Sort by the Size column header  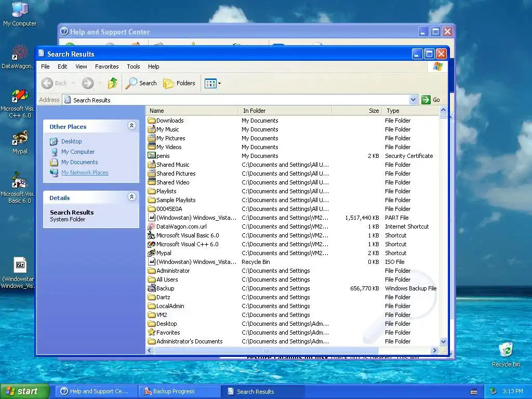coord(357,111)
